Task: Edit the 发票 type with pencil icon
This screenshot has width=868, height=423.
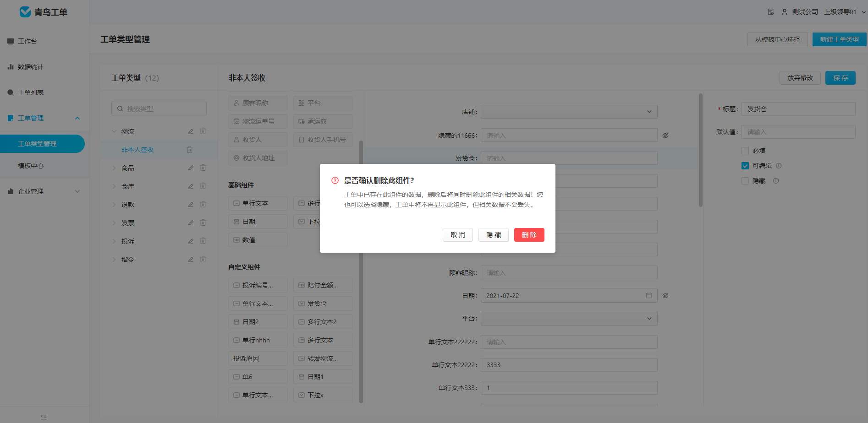Action: pos(191,223)
